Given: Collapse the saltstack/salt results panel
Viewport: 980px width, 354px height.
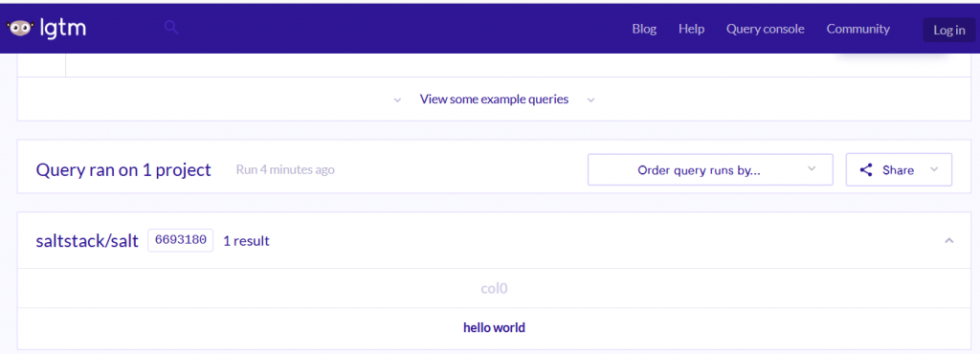Looking at the screenshot, I should pos(948,240).
